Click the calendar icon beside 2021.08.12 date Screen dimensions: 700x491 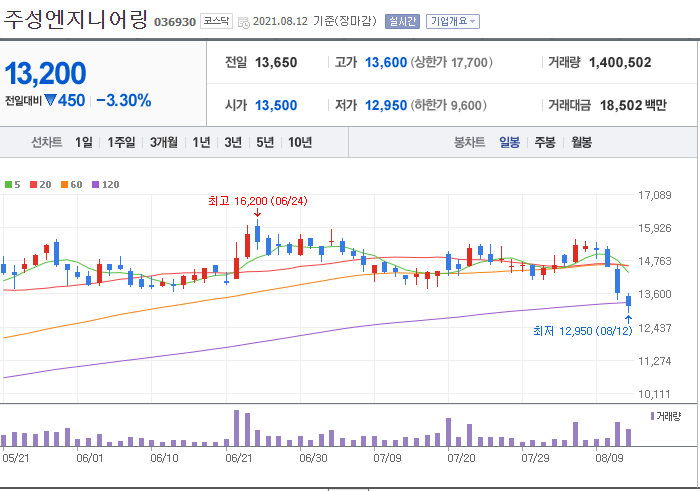244,22
